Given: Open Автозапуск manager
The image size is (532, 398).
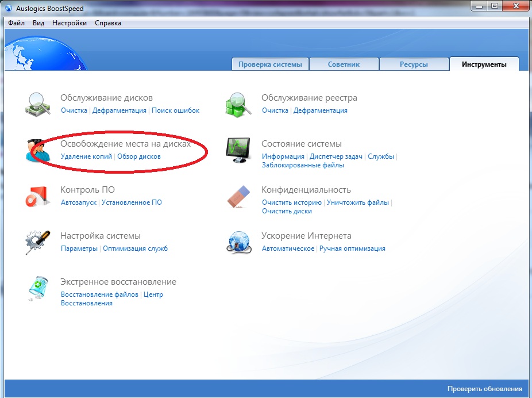Looking at the screenshot, I should pyautogui.click(x=79, y=202).
